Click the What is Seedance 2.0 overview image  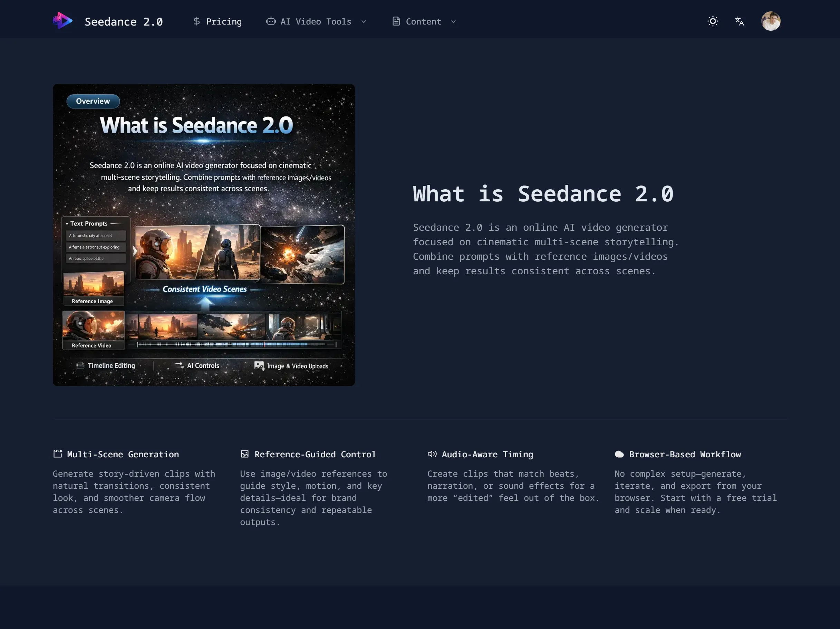pyautogui.click(x=204, y=235)
